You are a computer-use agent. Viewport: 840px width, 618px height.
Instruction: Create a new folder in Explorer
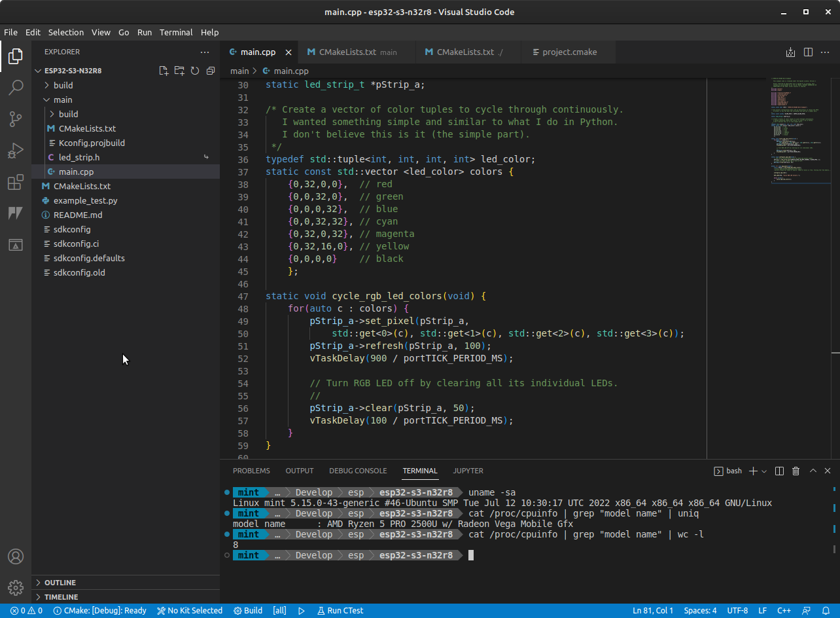(x=179, y=71)
